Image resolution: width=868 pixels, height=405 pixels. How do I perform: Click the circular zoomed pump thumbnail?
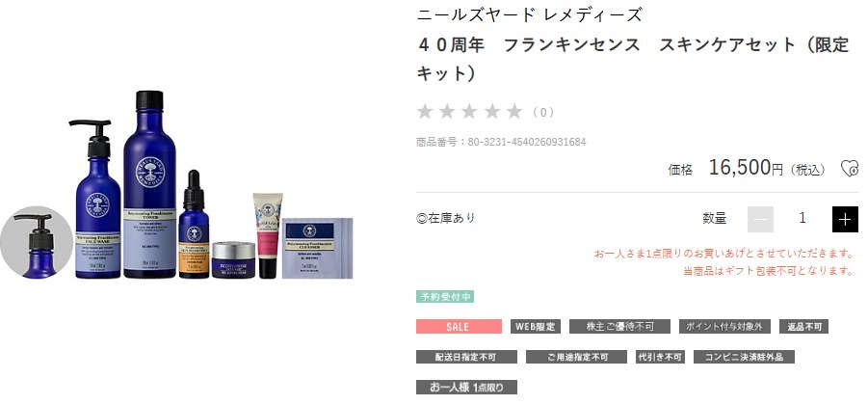coord(37,243)
